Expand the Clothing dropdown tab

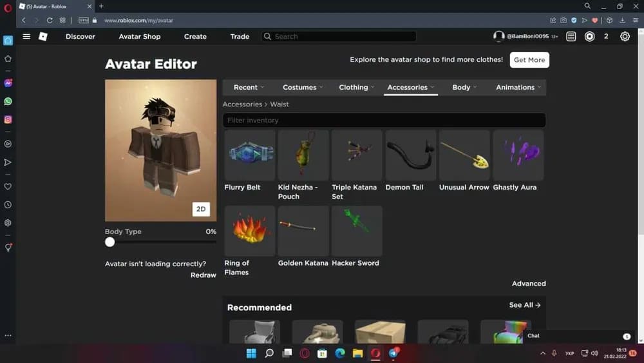coord(356,87)
